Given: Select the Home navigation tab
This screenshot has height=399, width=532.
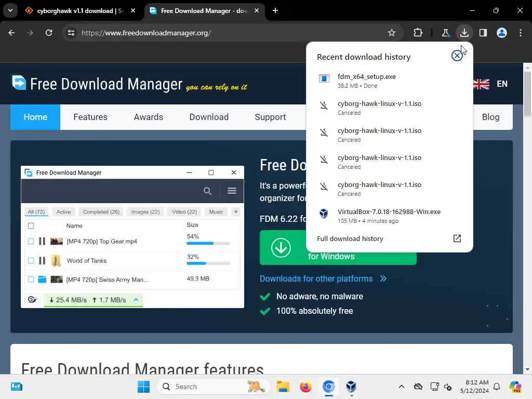Looking at the screenshot, I should pyautogui.click(x=35, y=117).
